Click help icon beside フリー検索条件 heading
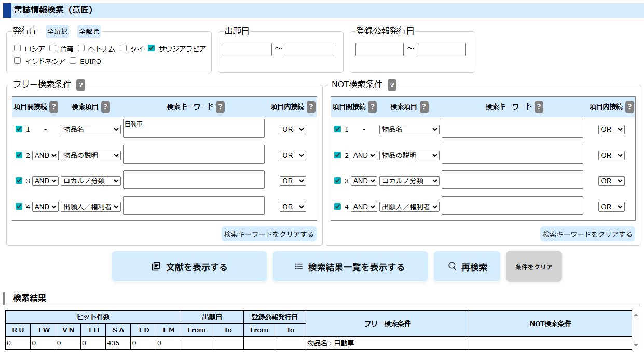Screen dimensions: 644x352 click(80, 85)
